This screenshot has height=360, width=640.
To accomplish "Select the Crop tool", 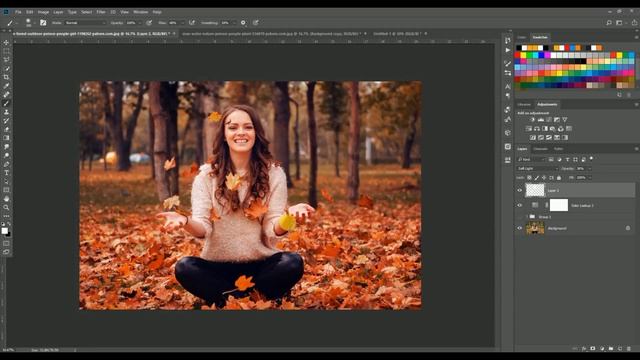I will pyautogui.click(x=6, y=77).
